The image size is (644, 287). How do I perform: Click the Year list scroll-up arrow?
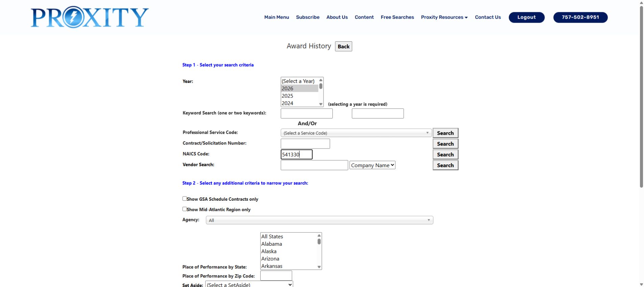[321, 80]
